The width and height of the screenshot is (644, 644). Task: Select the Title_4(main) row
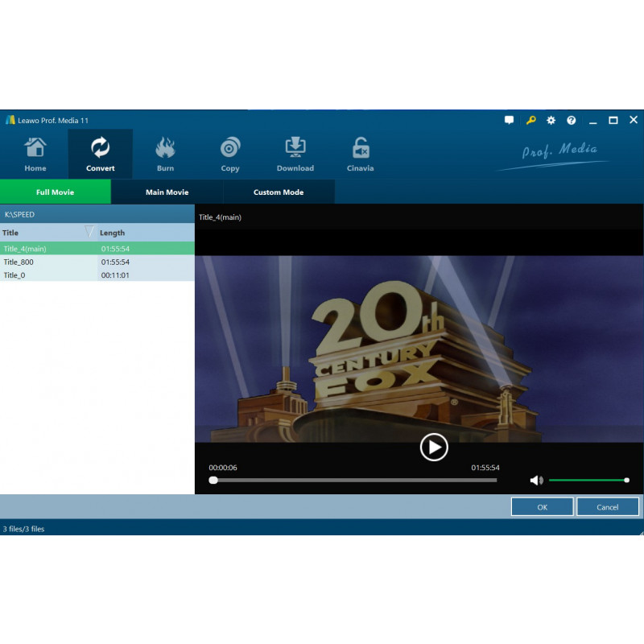(x=97, y=249)
